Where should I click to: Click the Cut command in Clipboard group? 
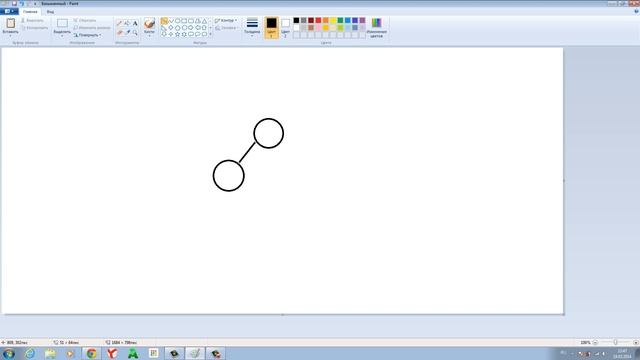coord(32,20)
